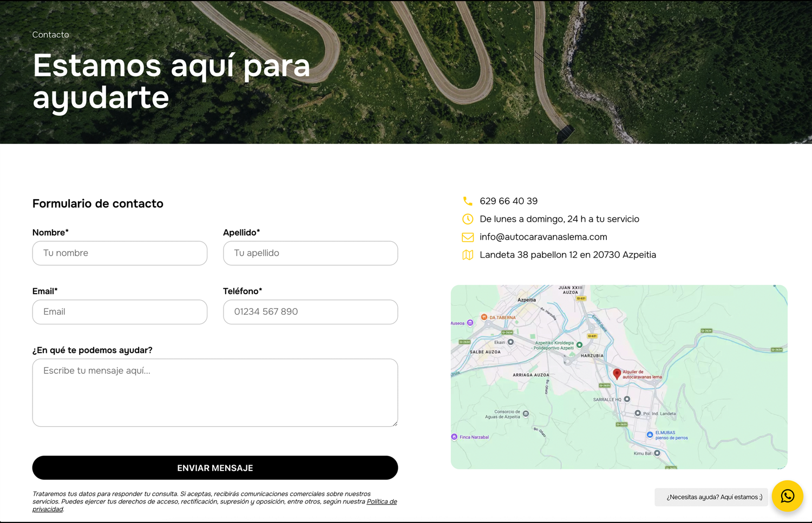Click the envelope icon next to email
Image resolution: width=812 pixels, height=523 pixels.
468,237
